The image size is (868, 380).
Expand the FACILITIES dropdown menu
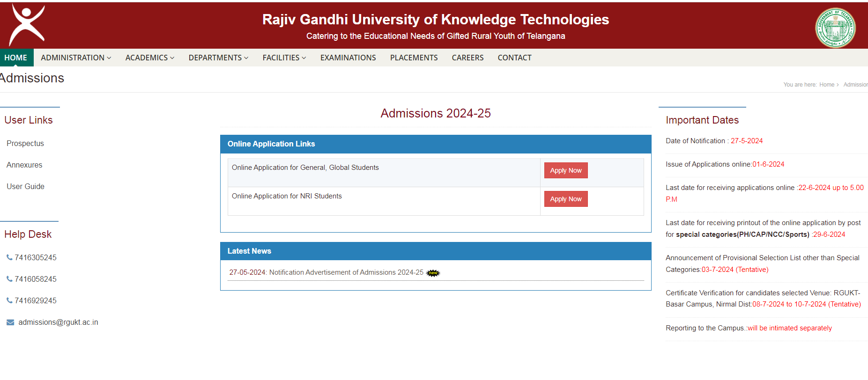(x=284, y=58)
